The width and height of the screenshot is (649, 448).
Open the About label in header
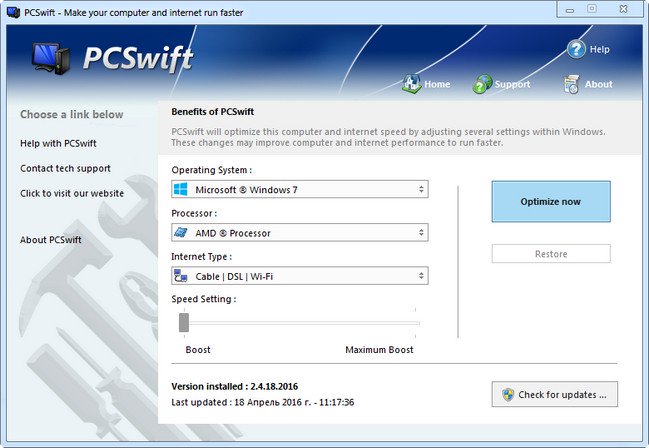[599, 84]
